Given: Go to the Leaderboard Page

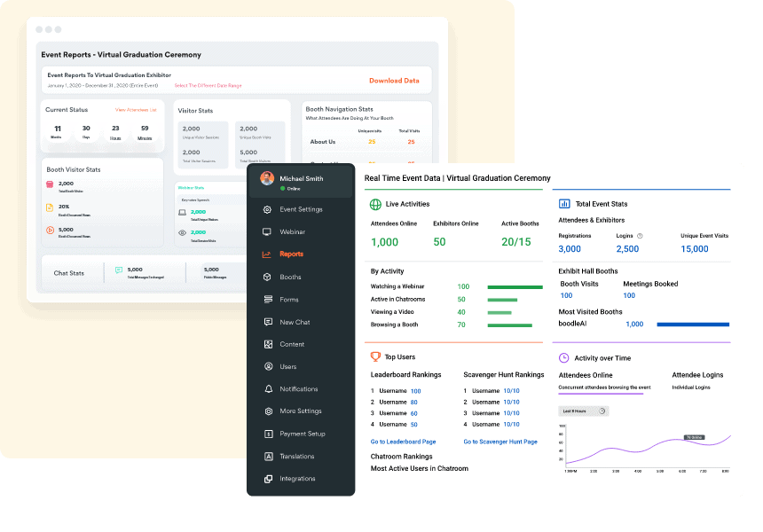Looking at the screenshot, I should tap(403, 442).
